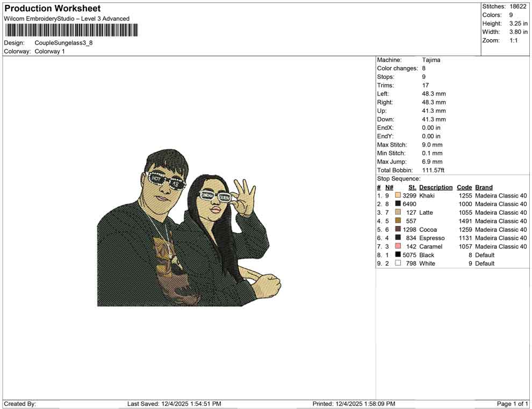Click the Max Stitch value '9.0 mm'

coord(432,145)
